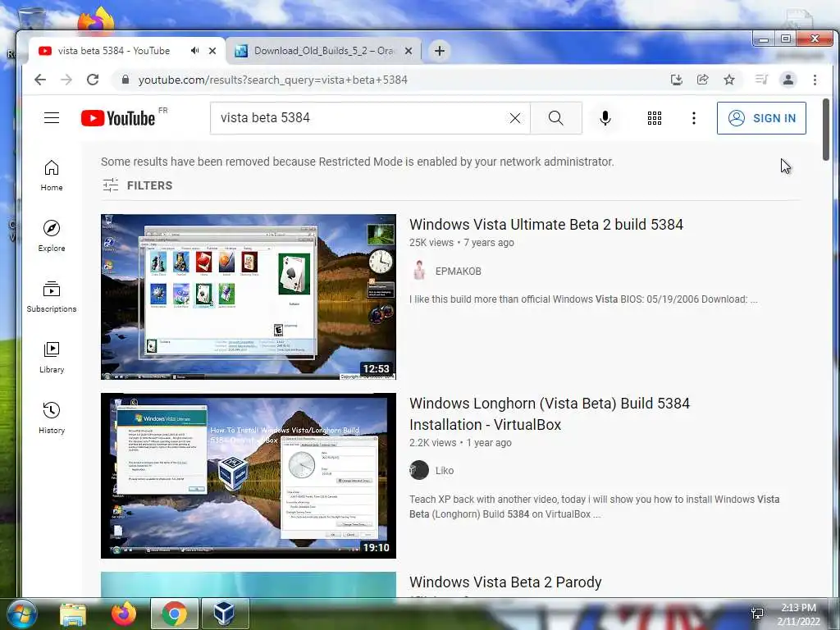Screen dimensions: 840x630
Task: Close the Download_Old_Builds_5_2 tab
Action: point(409,51)
